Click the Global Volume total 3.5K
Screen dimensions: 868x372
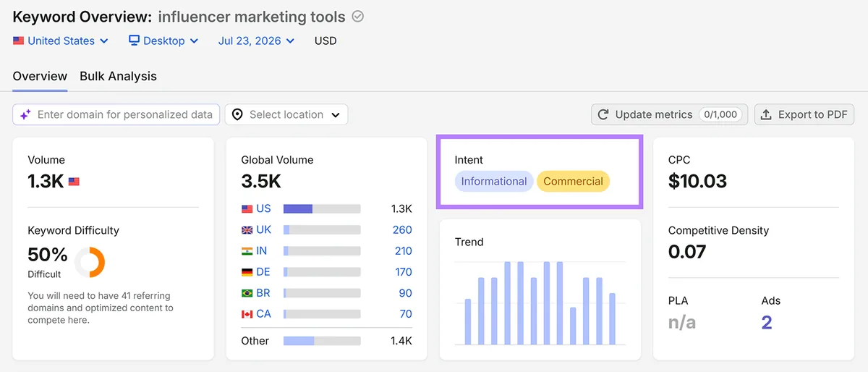[261, 181]
